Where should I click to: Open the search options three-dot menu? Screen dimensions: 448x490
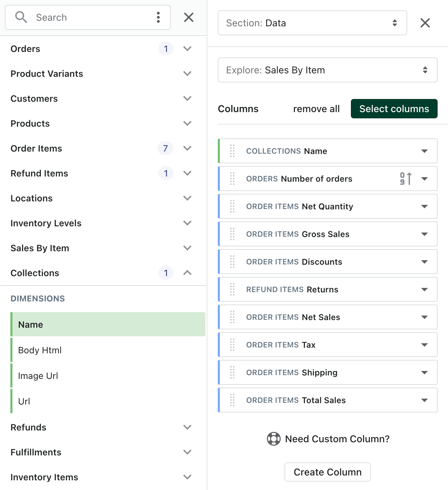(158, 17)
